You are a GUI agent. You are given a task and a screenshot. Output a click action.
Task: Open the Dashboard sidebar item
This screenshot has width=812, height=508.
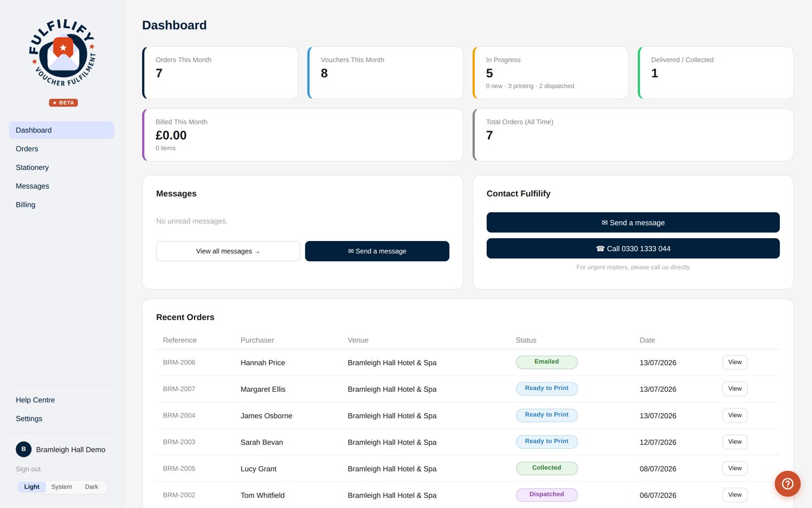coord(61,130)
